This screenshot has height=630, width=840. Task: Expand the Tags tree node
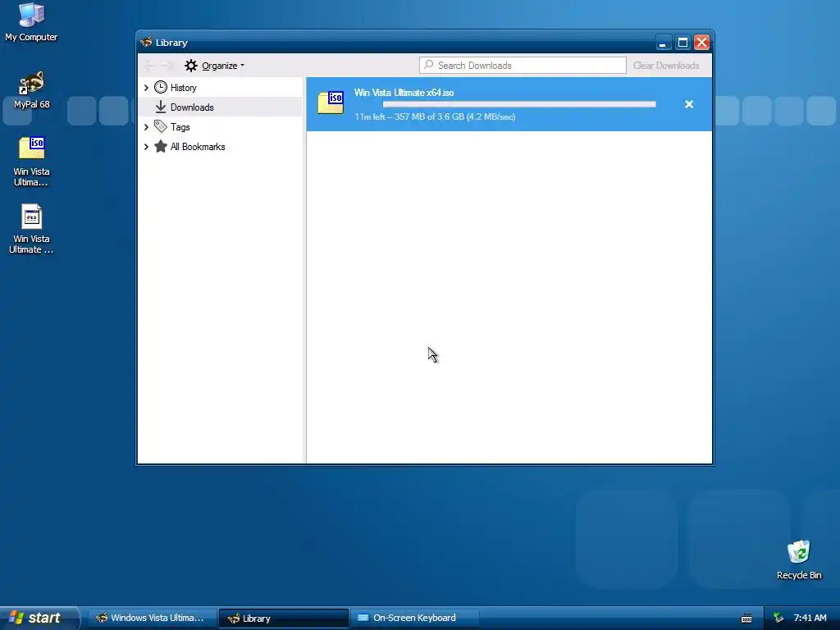tap(146, 127)
